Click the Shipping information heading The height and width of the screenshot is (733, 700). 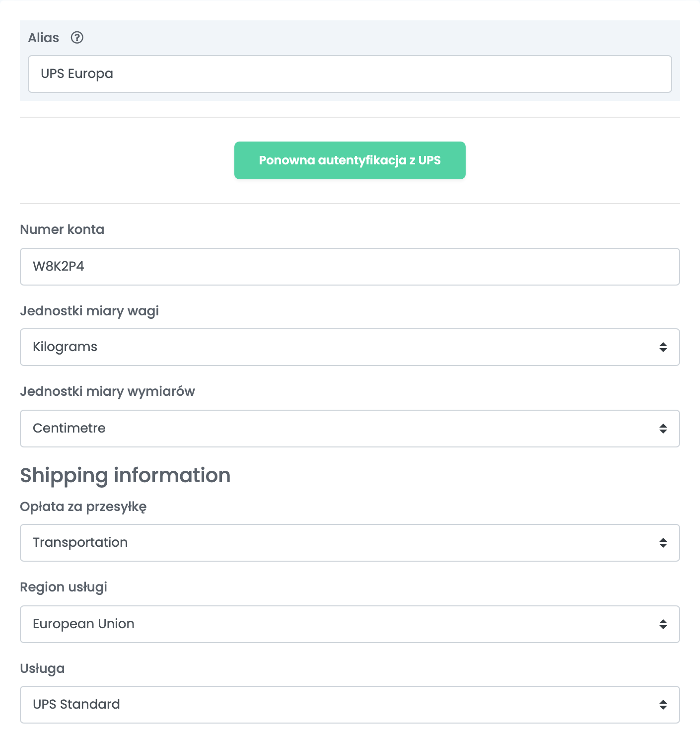125,476
